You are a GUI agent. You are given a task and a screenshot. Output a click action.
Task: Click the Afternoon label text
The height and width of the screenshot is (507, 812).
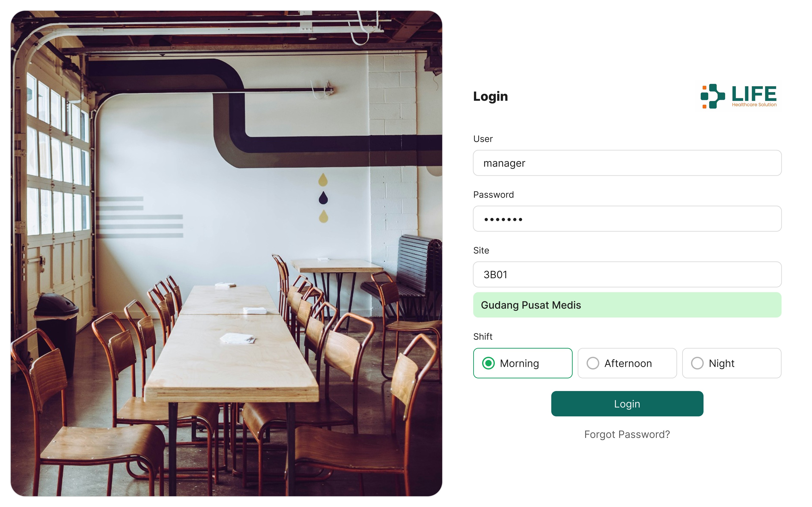coord(628,364)
